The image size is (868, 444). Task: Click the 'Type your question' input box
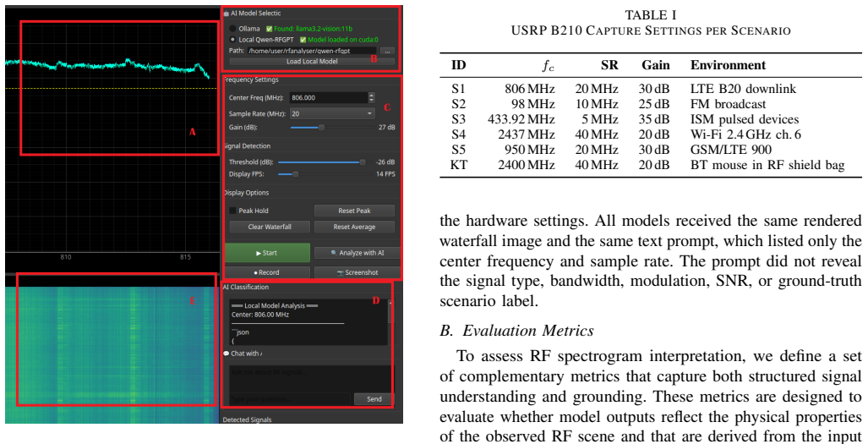pyautogui.click(x=290, y=399)
